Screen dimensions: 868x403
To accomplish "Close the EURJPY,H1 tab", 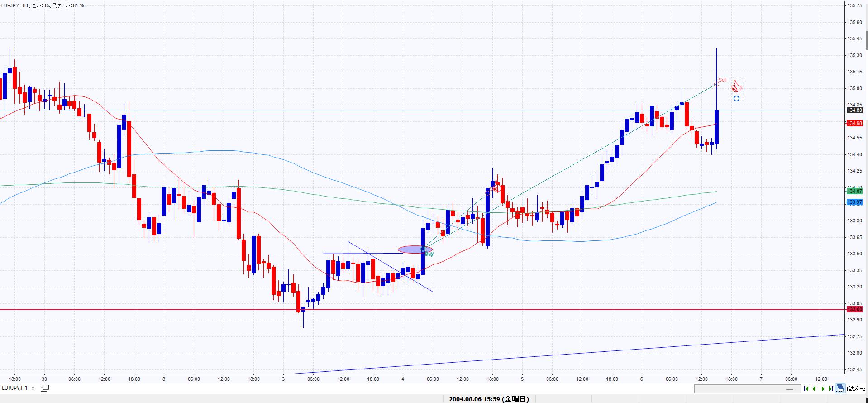I will click(33, 388).
